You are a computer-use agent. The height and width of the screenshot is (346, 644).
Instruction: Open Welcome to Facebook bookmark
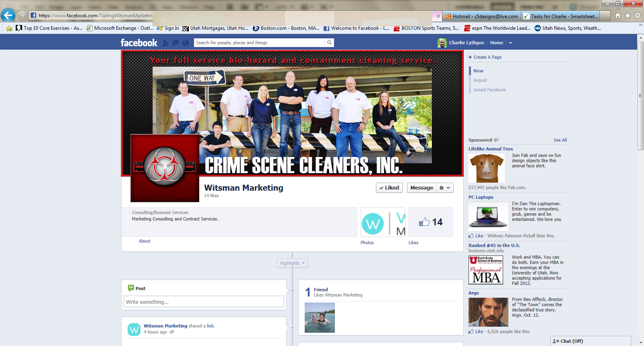[357, 28]
